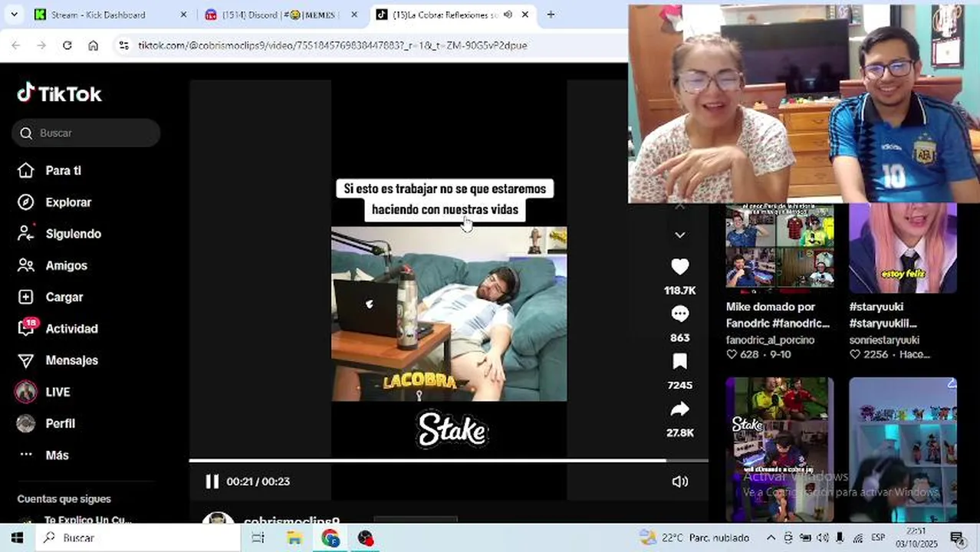Click the tiktok.com URL address bar
Screen dimensions: 980x552
coord(333,45)
